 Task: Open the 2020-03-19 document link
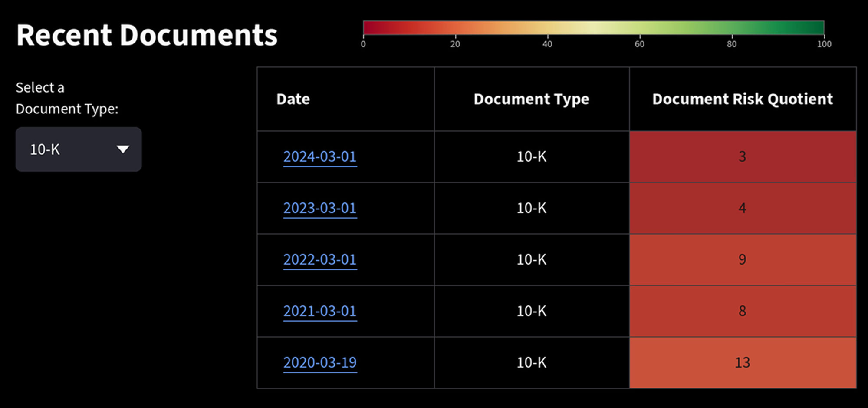320,362
